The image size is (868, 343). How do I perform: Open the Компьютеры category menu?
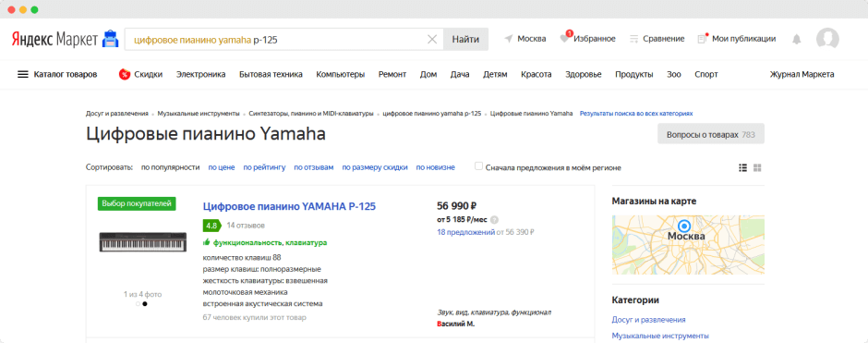[x=341, y=74]
